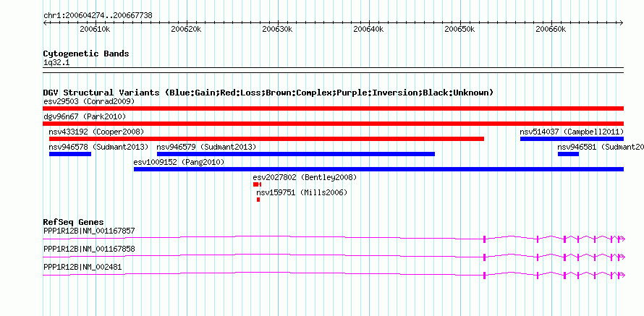This screenshot has width=644, height=316.
Task: Click the 200660k ruler label
Action: point(551,29)
